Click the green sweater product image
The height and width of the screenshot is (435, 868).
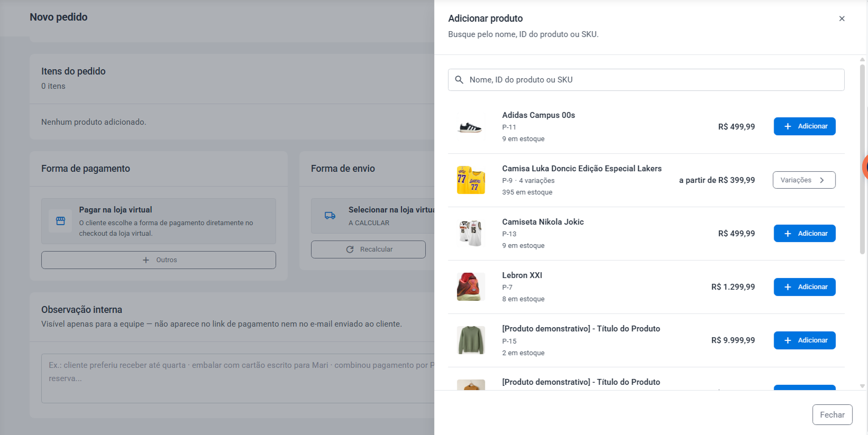click(471, 340)
